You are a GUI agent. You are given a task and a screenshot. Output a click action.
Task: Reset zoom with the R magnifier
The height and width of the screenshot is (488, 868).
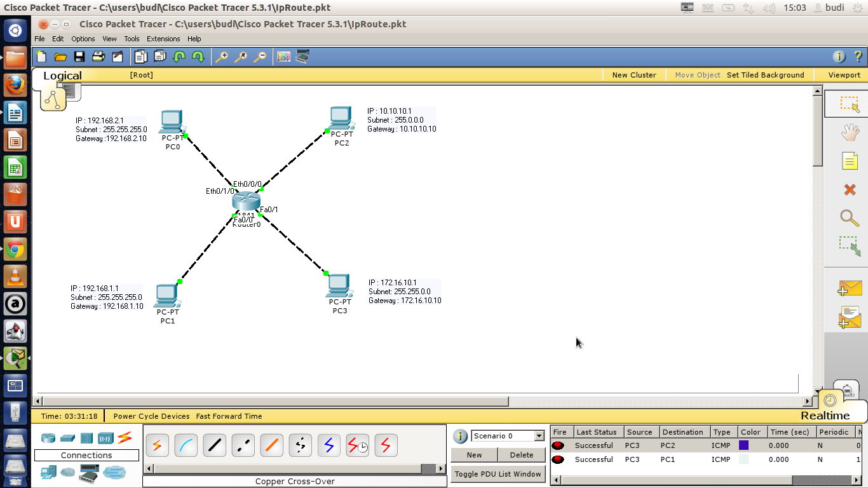tap(241, 57)
